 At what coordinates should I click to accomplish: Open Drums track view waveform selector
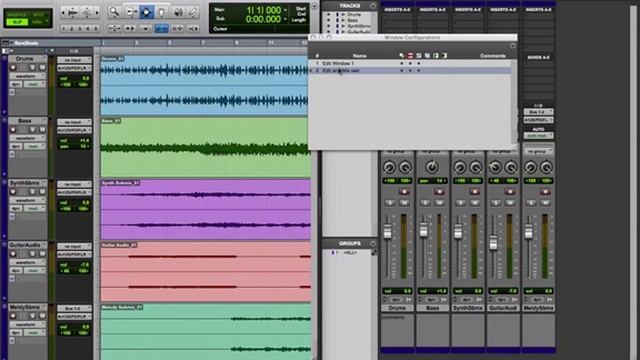pyautogui.click(x=28, y=76)
